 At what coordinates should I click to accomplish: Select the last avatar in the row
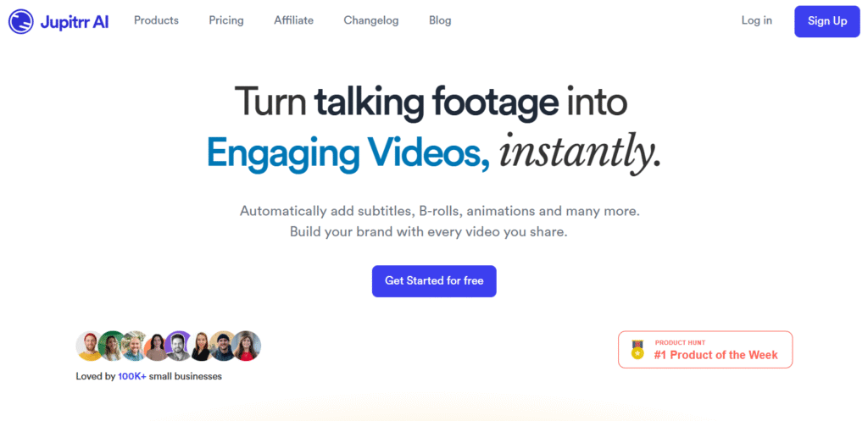click(247, 346)
